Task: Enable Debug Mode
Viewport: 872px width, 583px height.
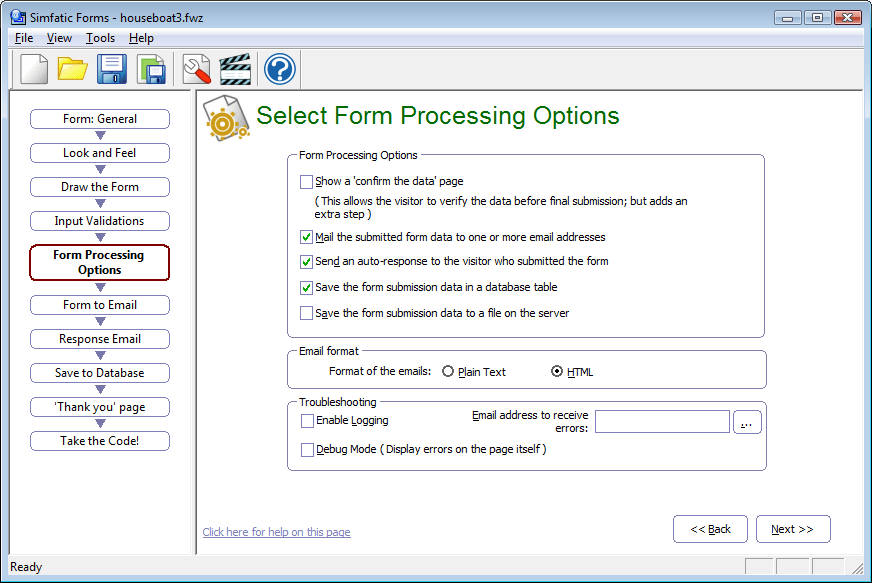Action: click(309, 448)
